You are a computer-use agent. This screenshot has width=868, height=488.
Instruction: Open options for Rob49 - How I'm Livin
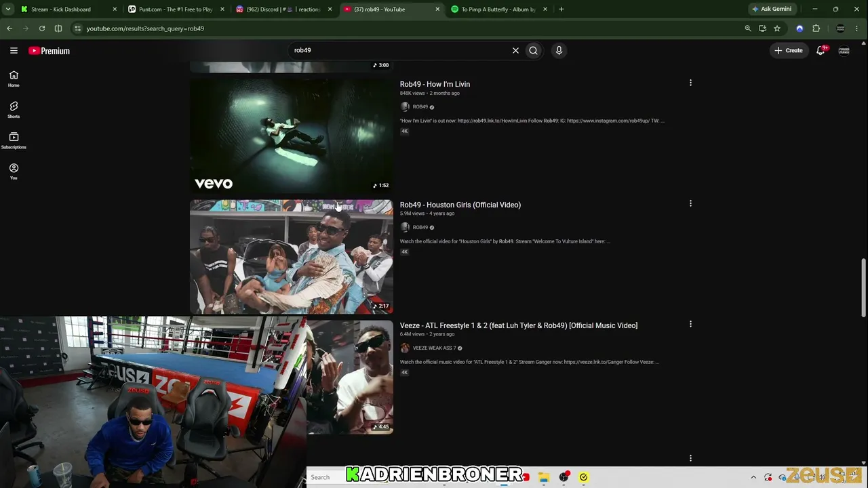(690, 83)
